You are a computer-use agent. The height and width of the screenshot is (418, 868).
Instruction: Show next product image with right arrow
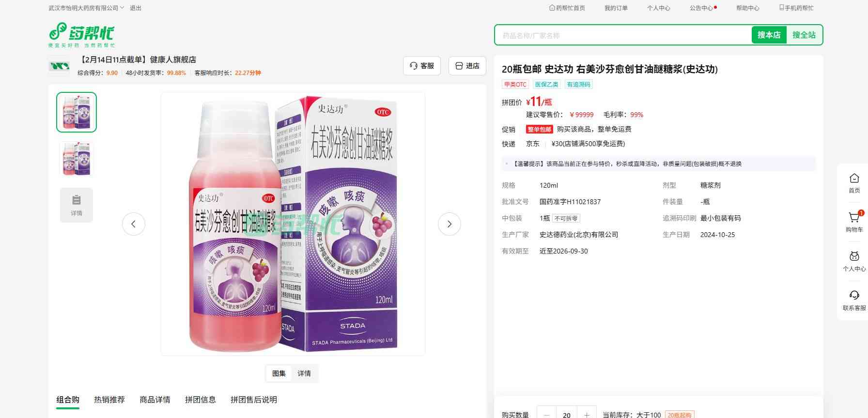[449, 224]
